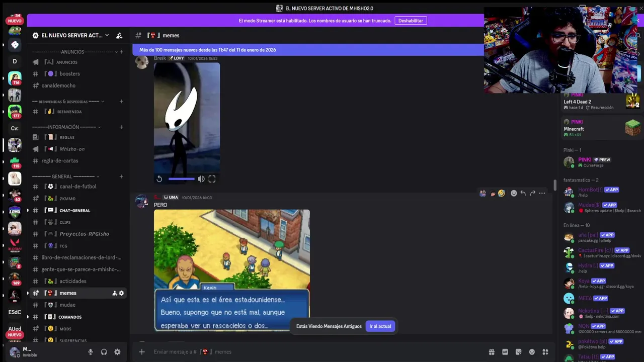Screen dimensions: 644x362
Task: React with the laughing emoji quick reaction
Action: tap(501, 193)
